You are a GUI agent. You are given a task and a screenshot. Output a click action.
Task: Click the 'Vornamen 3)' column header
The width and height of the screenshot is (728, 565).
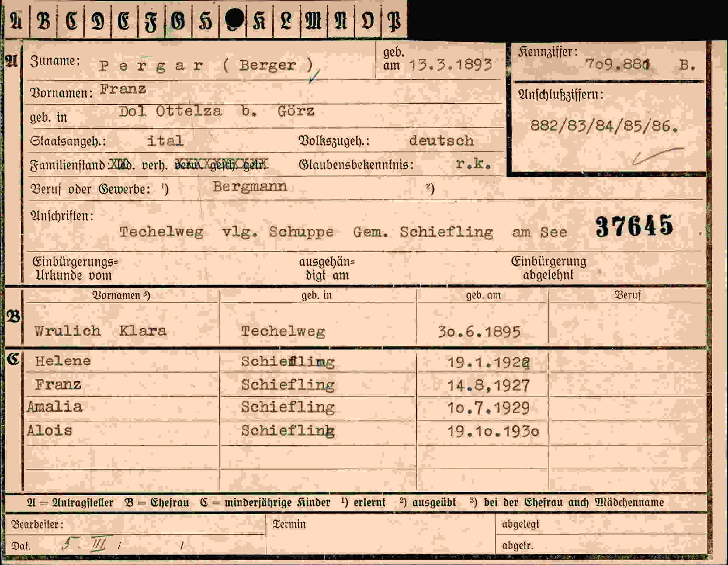tap(121, 295)
